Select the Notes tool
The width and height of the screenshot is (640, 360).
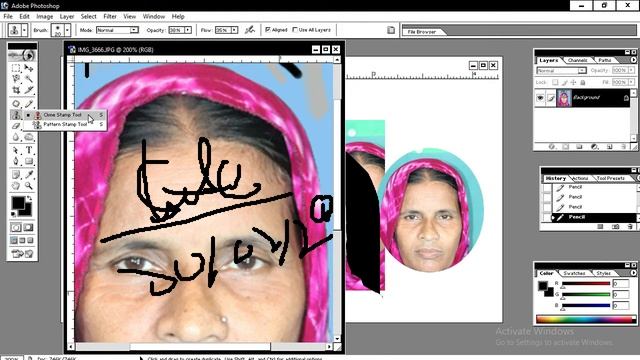pyautogui.click(x=16, y=175)
